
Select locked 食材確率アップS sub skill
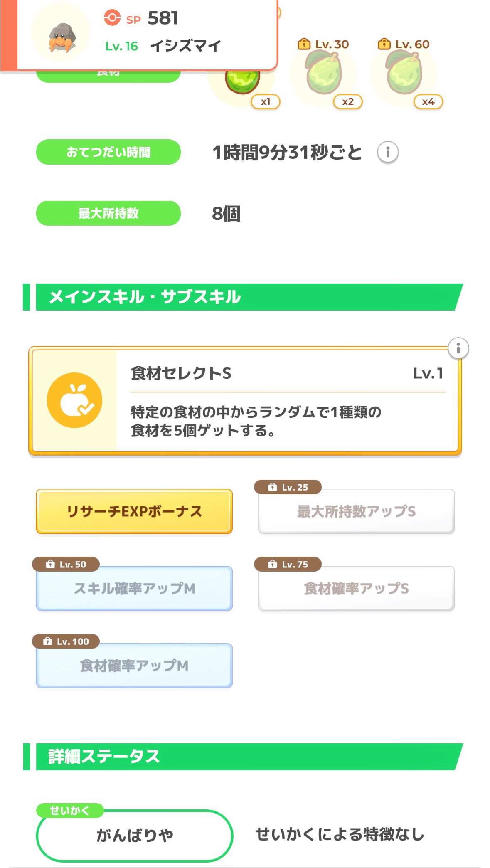[356, 589]
